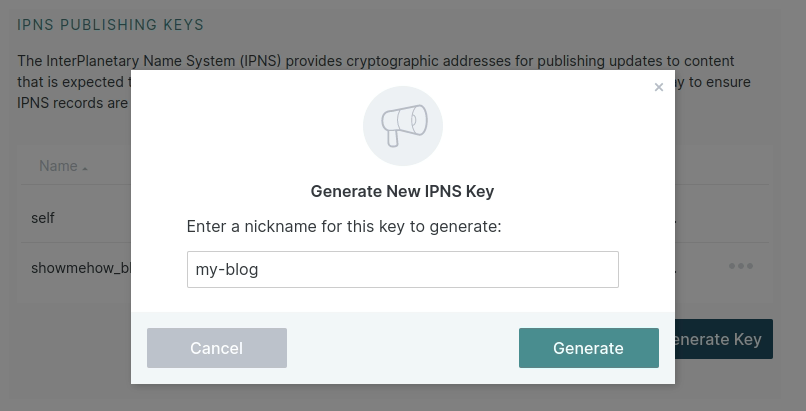Viewport: 806px width, 411px height.
Task: Sort keys by the Name column header
Action: [58, 166]
